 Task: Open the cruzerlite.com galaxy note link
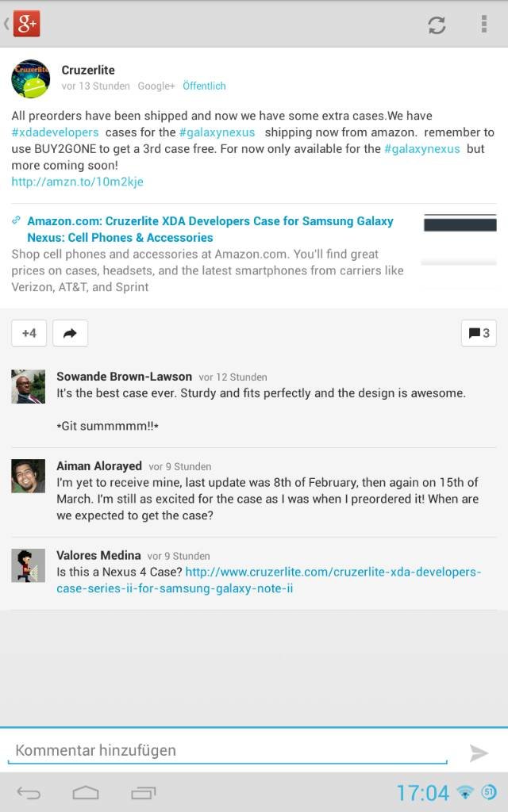(x=268, y=580)
